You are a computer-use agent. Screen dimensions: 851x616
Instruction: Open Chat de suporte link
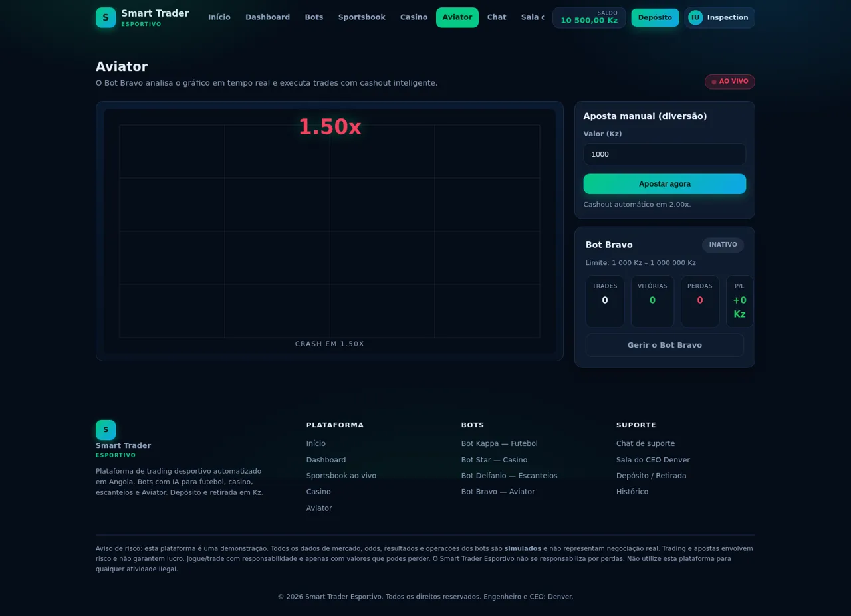tap(646, 443)
